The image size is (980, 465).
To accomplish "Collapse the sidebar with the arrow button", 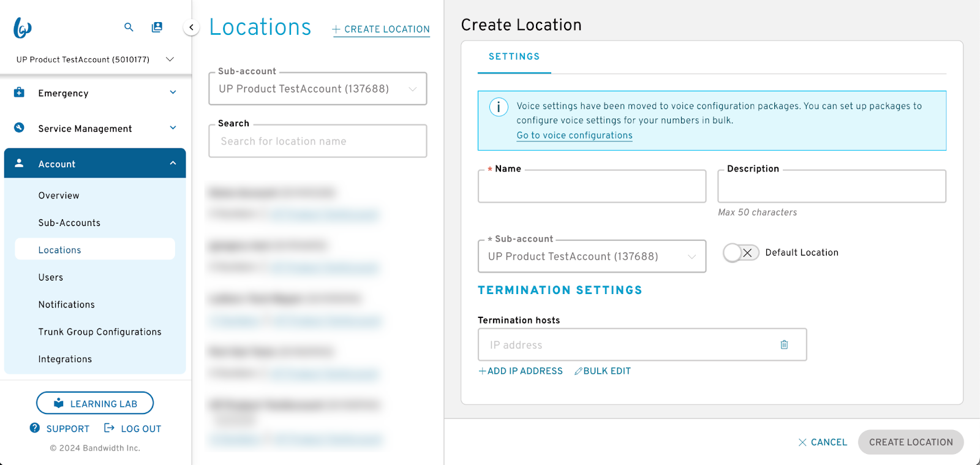I will click(x=191, y=27).
